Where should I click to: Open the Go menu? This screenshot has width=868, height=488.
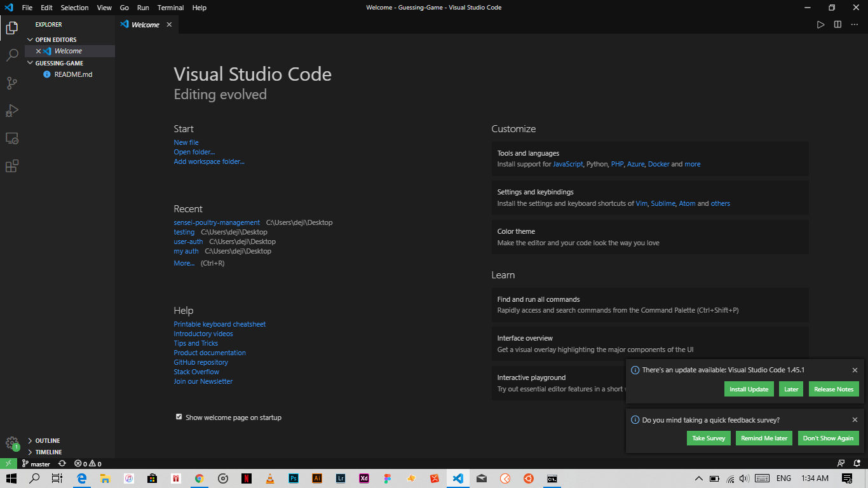coord(124,8)
